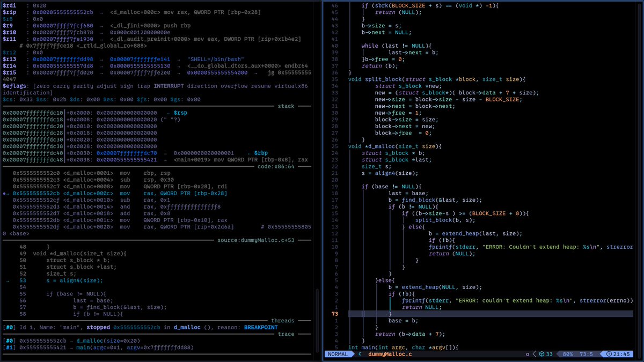Click the 'stack' section header
The width and height of the screenshot is (644, 362).
click(x=286, y=106)
